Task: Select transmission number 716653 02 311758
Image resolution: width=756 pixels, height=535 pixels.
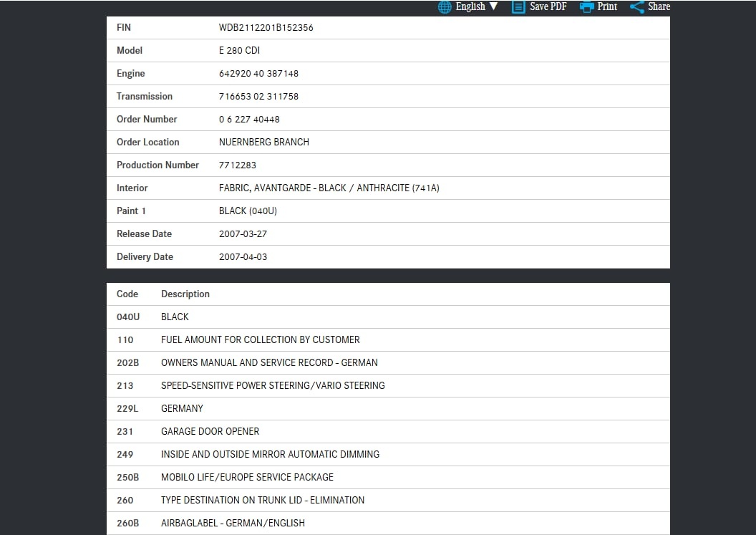Action: pyautogui.click(x=258, y=96)
